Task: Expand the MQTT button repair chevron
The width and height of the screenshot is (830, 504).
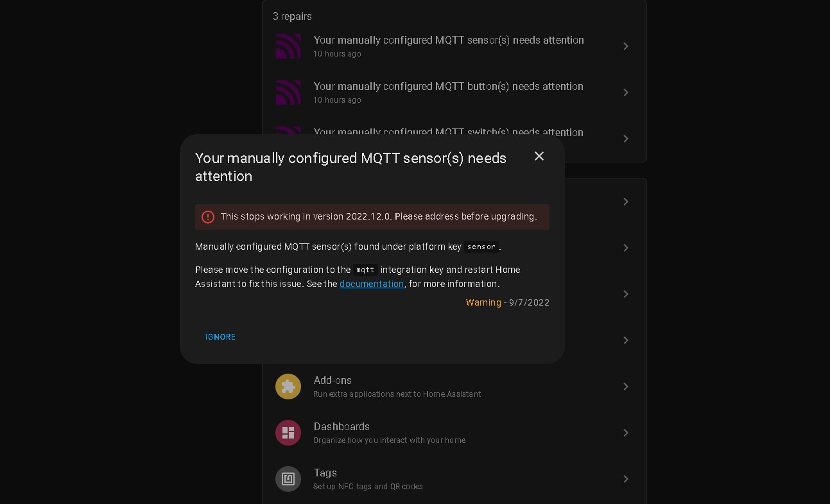Action: pyautogui.click(x=626, y=92)
